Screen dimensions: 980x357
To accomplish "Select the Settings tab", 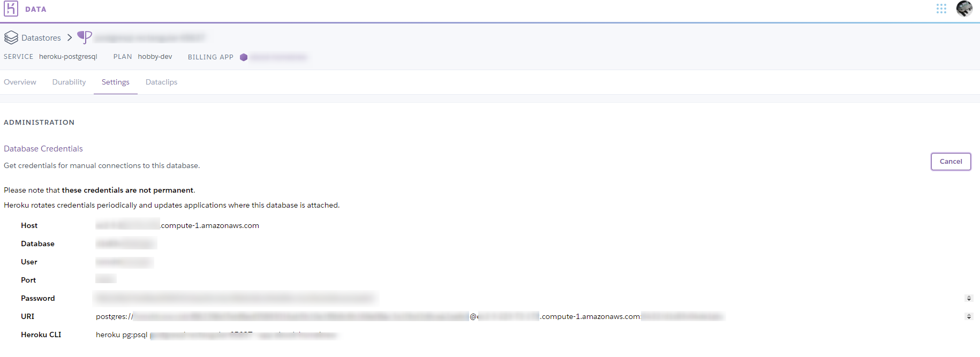I will pyautogui.click(x=116, y=82).
